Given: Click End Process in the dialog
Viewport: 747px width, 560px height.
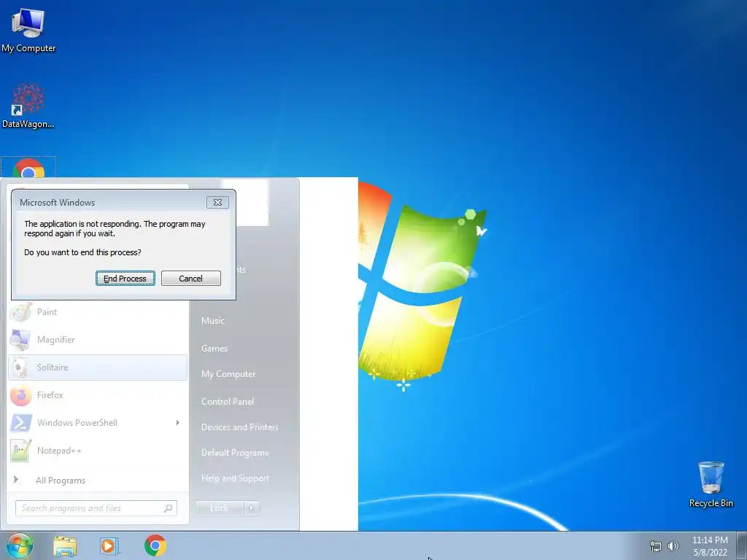Looking at the screenshot, I should (x=125, y=279).
